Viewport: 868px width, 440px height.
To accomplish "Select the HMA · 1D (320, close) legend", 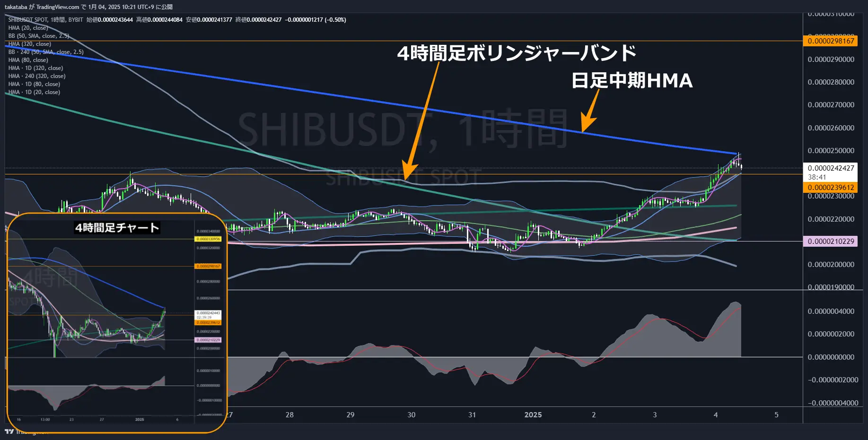I will click(x=35, y=68).
